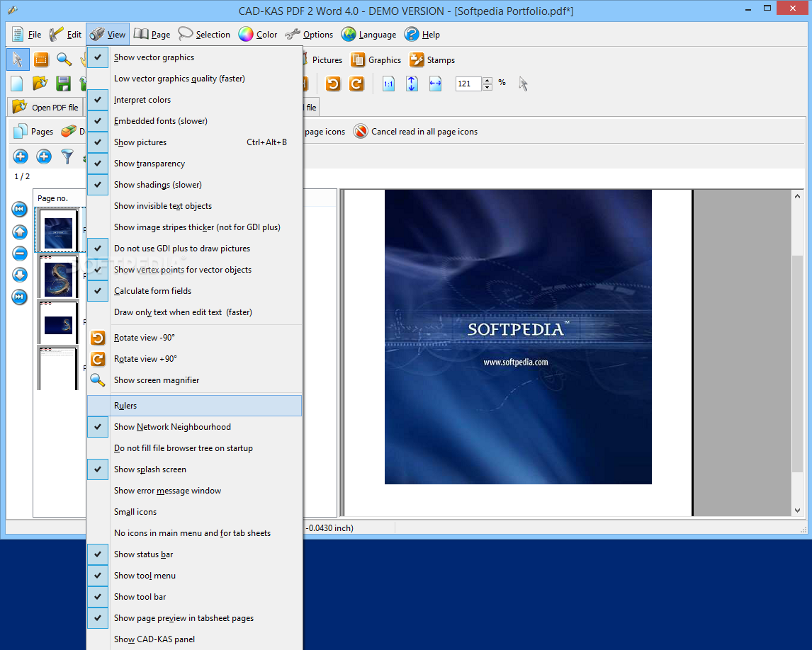The height and width of the screenshot is (650, 812).
Task: Select Rulers from the View menu
Action: [x=125, y=406]
